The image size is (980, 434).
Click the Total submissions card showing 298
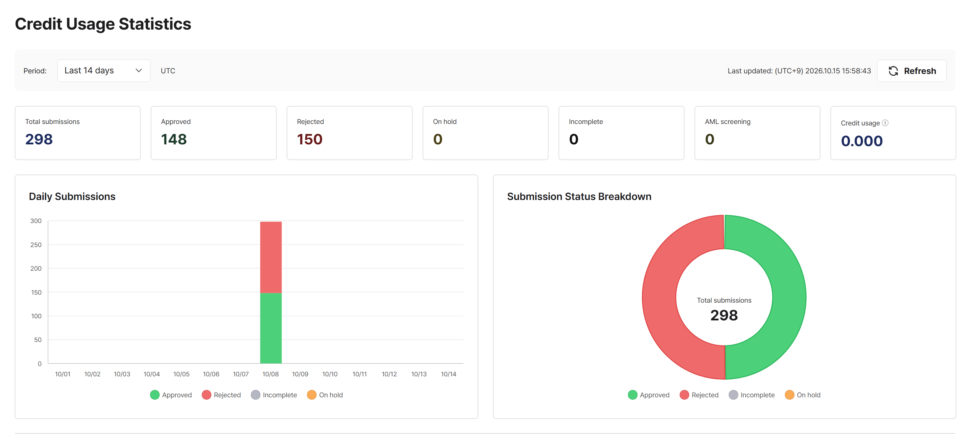pos(78,133)
